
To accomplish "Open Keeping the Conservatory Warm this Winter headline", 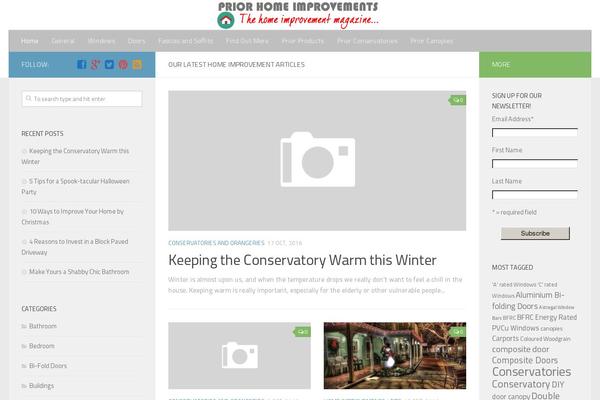I will pos(302,260).
